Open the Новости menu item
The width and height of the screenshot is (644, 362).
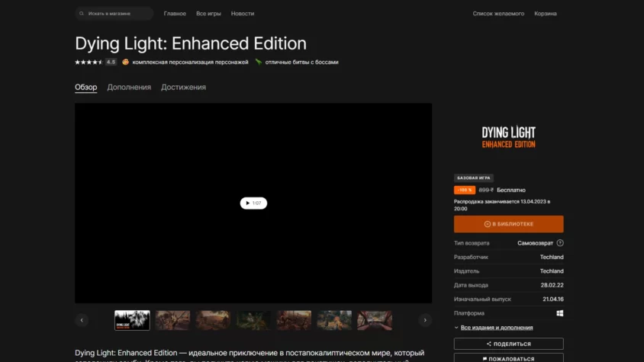(243, 14)
